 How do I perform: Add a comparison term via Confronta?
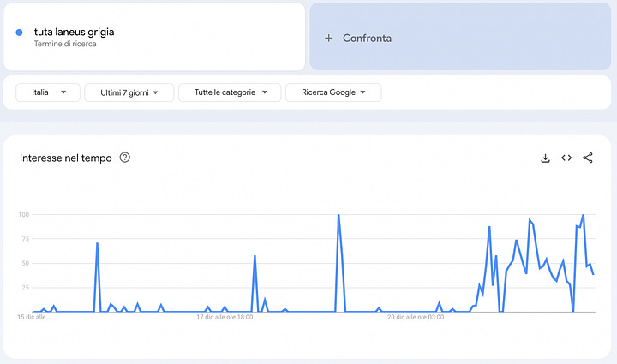460,37
